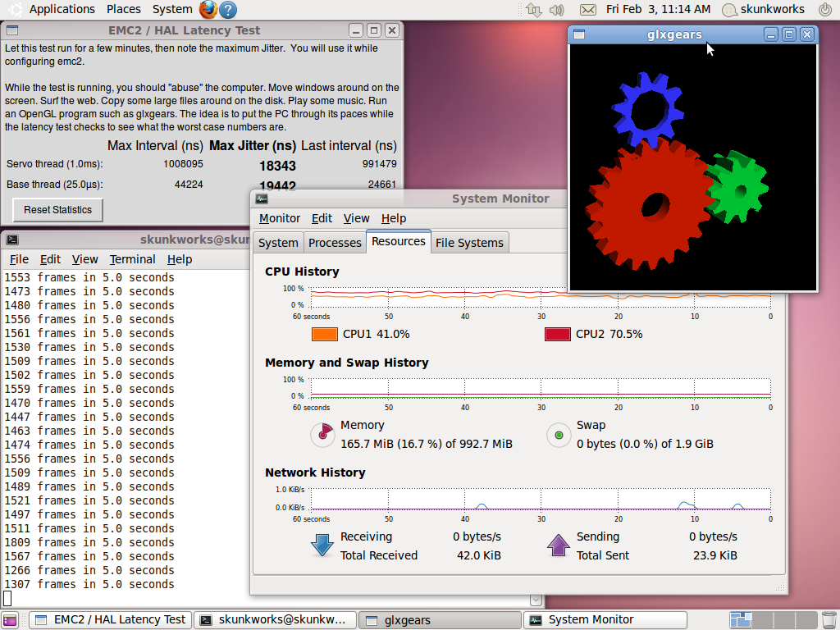Viewport: 840px width, 630px height.
Task: Switch to the System tab
Action: [x=278, y=243]
